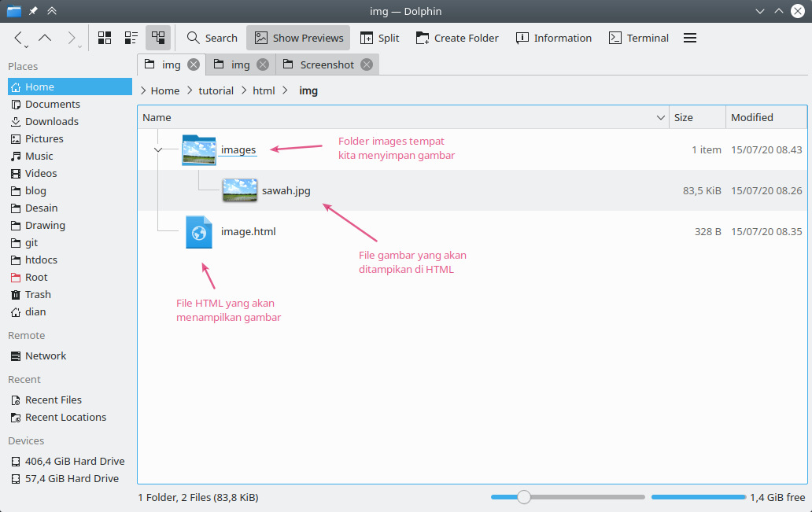Enable Split view
This screenshot has height=512, width=812.
(x=379, y=37)
